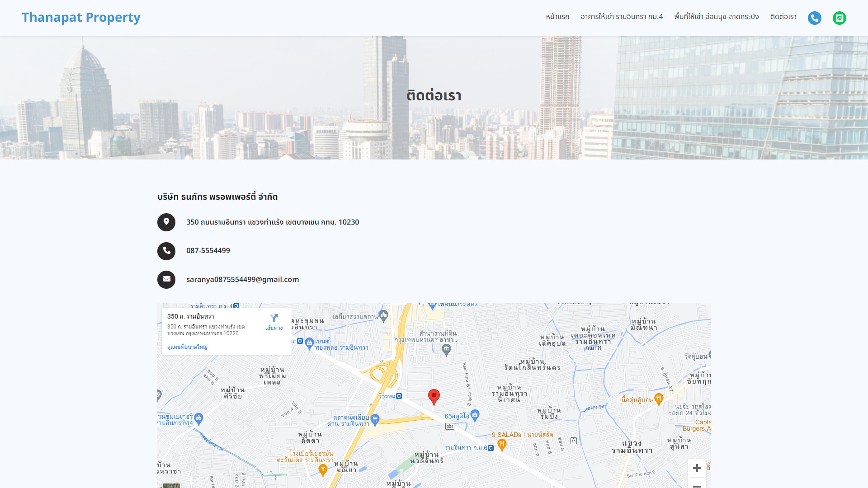Open อาคารให้เช่า รามอินทรา กม.4 menu item
The width and height of the screenshot is (868, 488).
(x=622, y=17)
